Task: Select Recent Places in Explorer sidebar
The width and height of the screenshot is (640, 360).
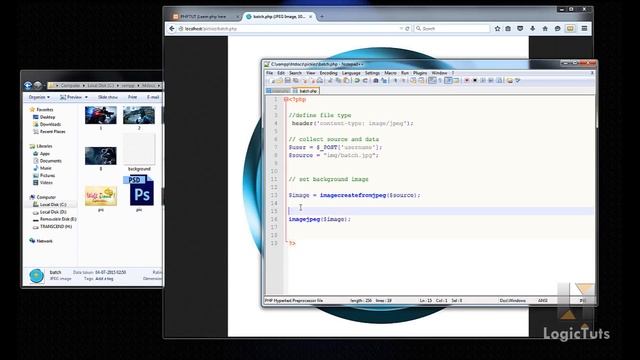Action: point(49,131)
